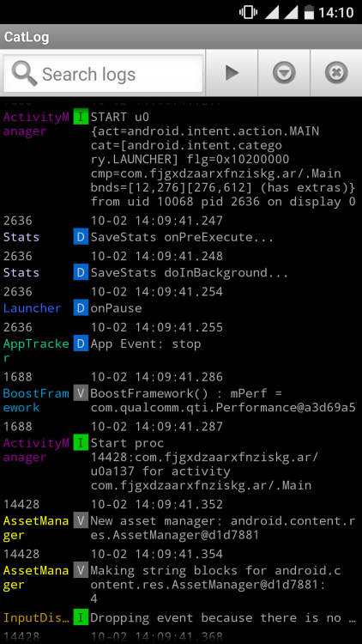Tap the green I badge beside Start proc

coord(81,444)
